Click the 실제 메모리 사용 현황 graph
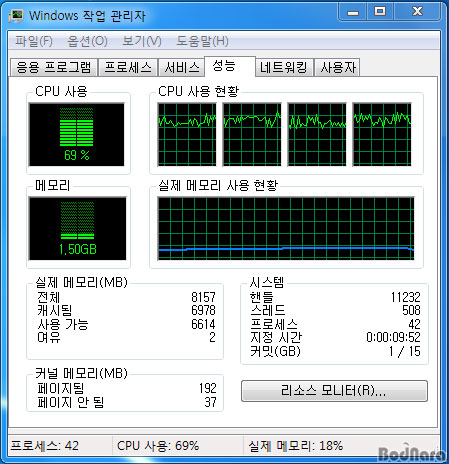449x464 pixels. tap(286, 229)
